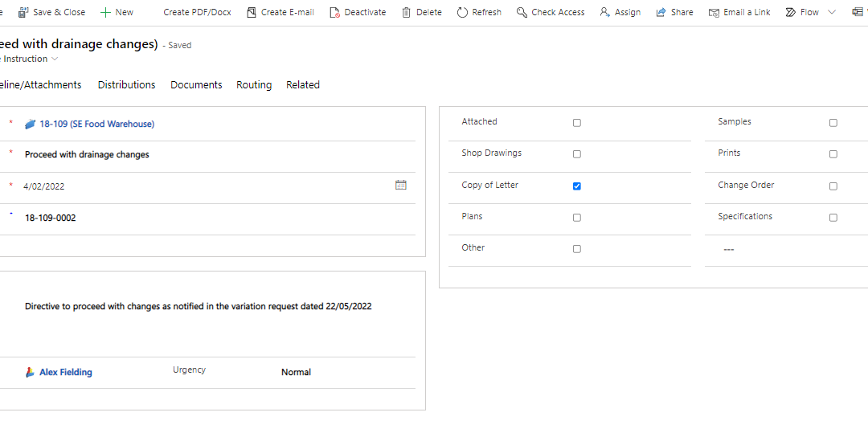This screenshot has height=441, width=868.
Task: Open the Alex Fielding contact link
Action: click(66, 372)
